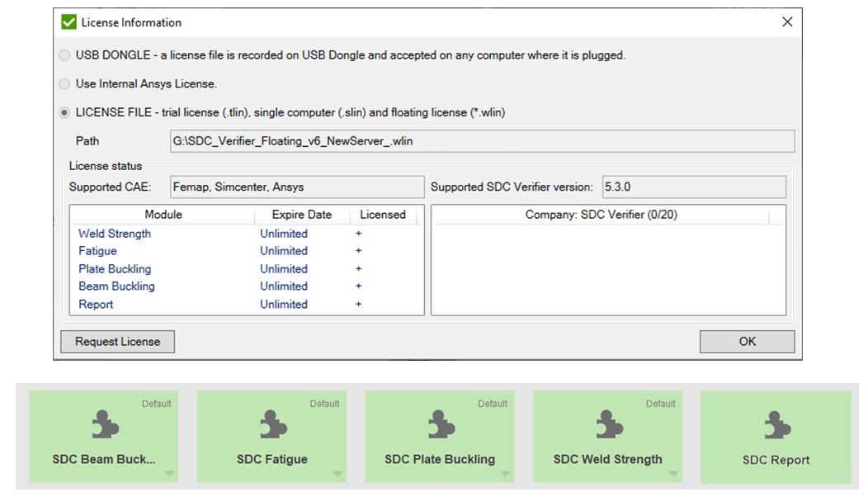Click the Module column header
The width and height of the screenshot is (868, 497).
(x=163, y=215)
